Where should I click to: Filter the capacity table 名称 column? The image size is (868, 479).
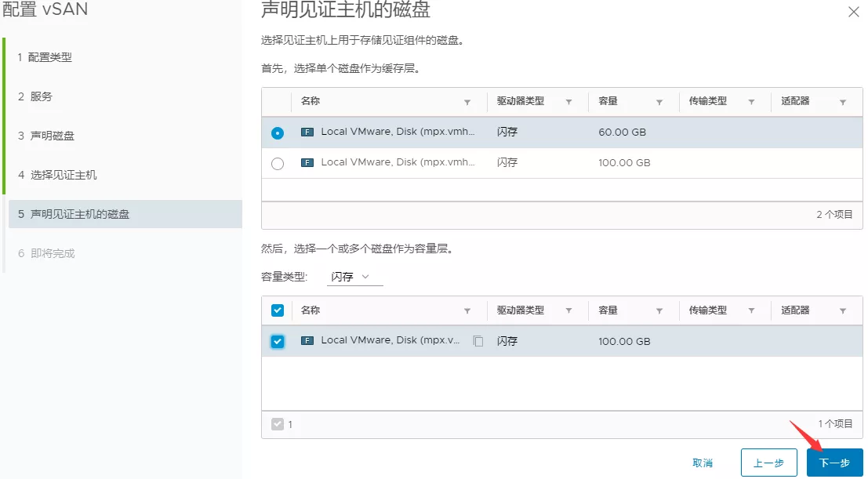(x=468, y=311)
